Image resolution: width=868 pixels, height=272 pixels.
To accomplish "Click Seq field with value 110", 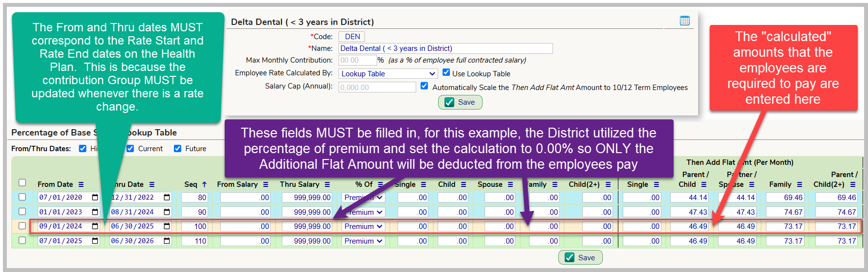I will pos(194,241).
